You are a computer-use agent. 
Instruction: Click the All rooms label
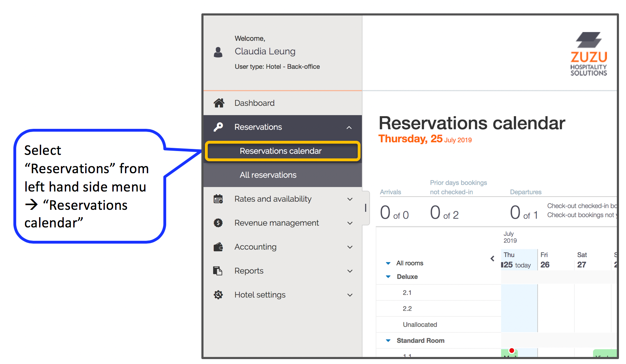[x=409, y=263]
